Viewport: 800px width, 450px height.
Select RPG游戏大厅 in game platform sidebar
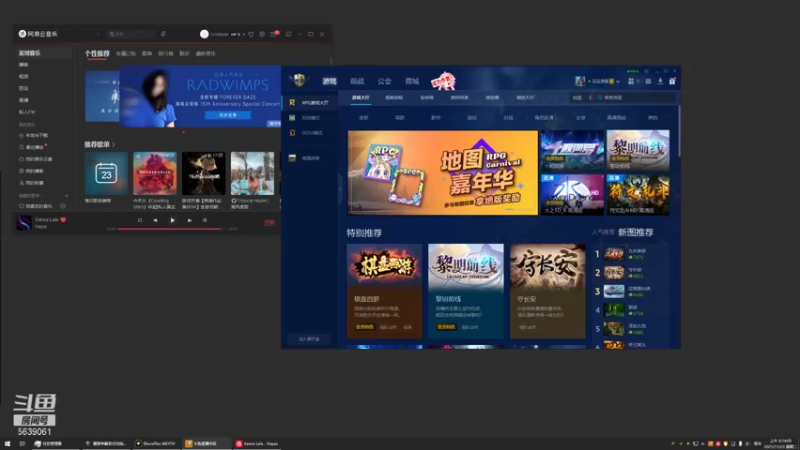point(310,103)
